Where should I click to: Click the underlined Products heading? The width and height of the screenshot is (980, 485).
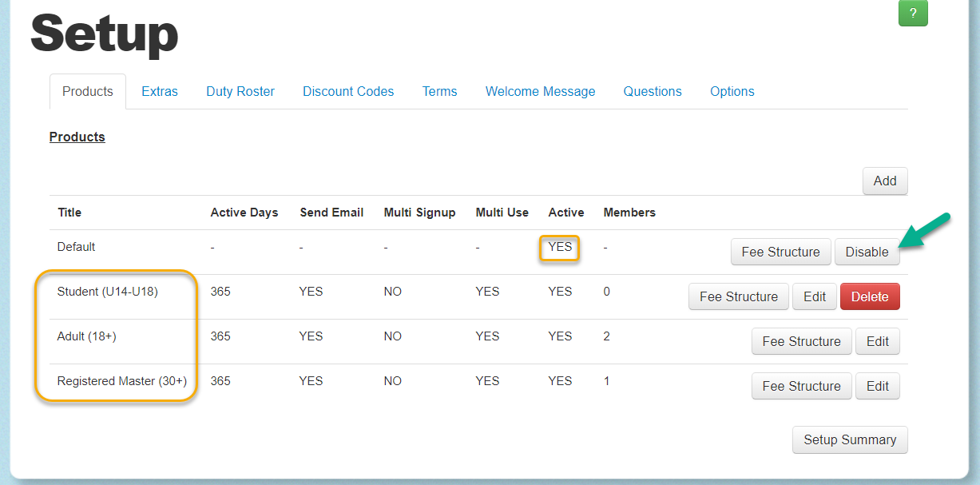pos(77,137)
